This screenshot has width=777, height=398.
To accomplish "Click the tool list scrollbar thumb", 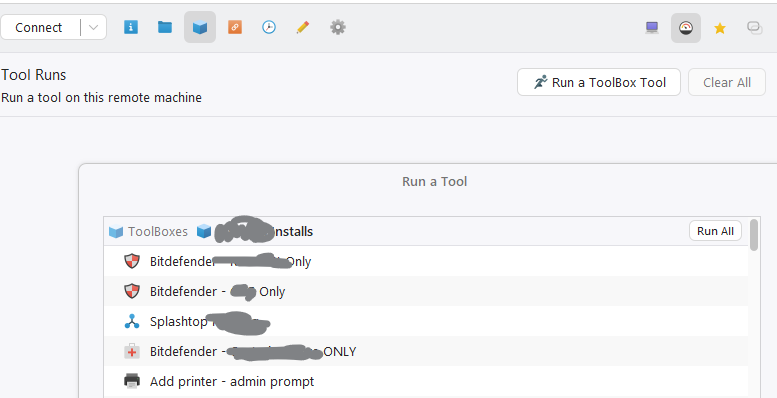I will coord(754,235).
